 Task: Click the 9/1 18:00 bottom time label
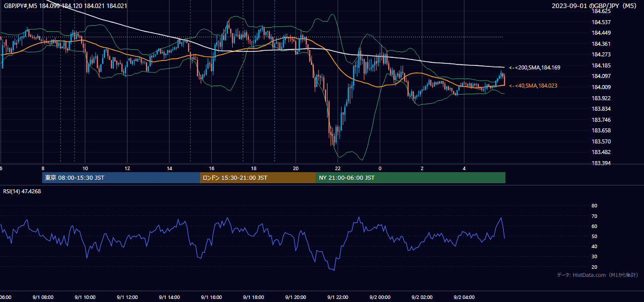click(x=253, y=297)
